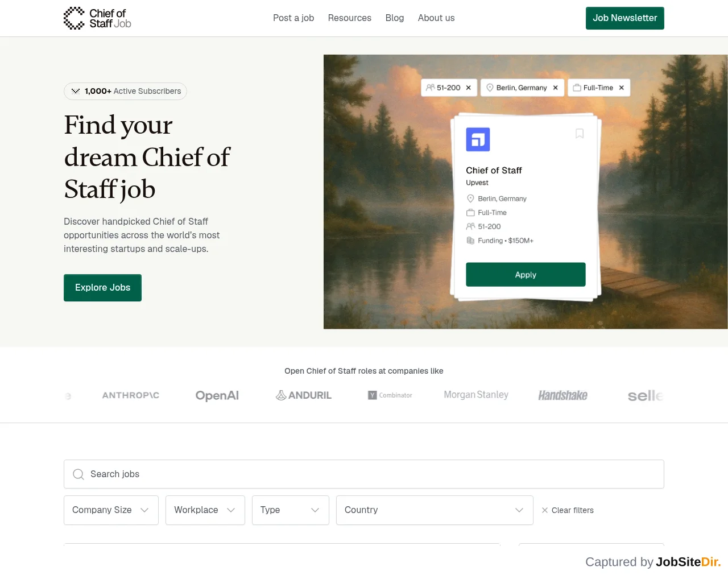Click the 'Find your dream Chief of Staff job' heading

coord(147,157)
